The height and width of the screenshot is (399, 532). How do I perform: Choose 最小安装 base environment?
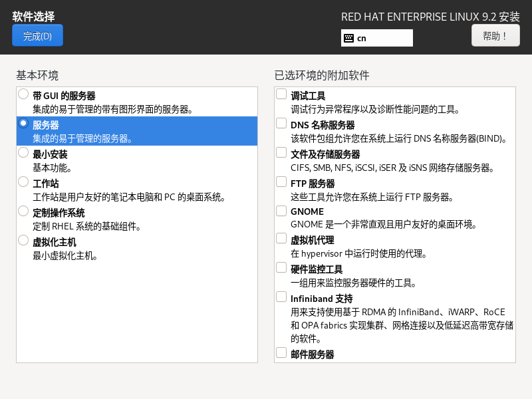coord(23,153)
